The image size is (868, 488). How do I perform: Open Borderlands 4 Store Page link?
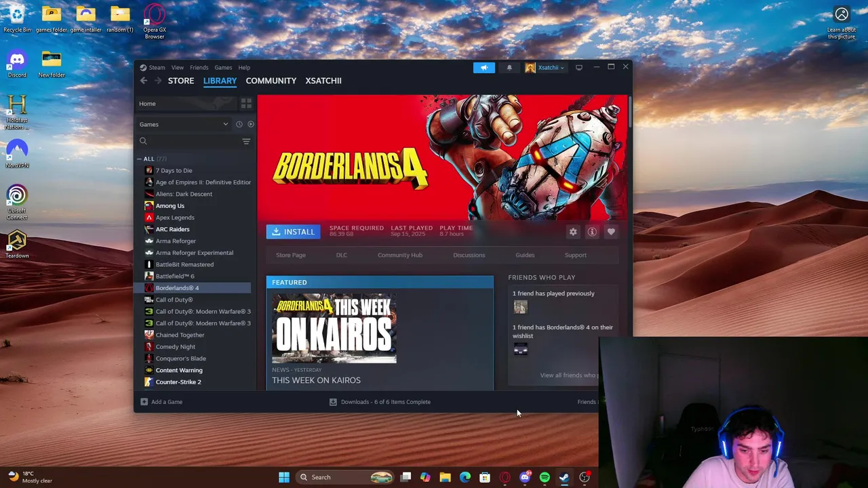[x=291, y=255]
